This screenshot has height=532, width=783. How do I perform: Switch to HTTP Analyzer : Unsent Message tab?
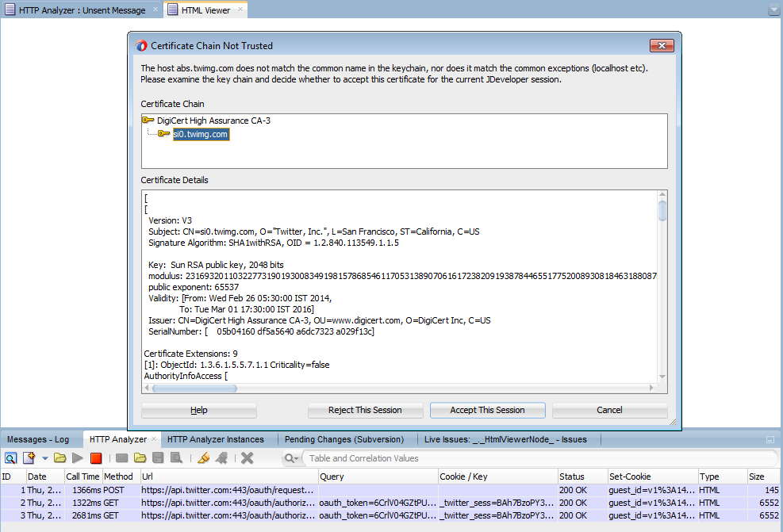[82, 10]
